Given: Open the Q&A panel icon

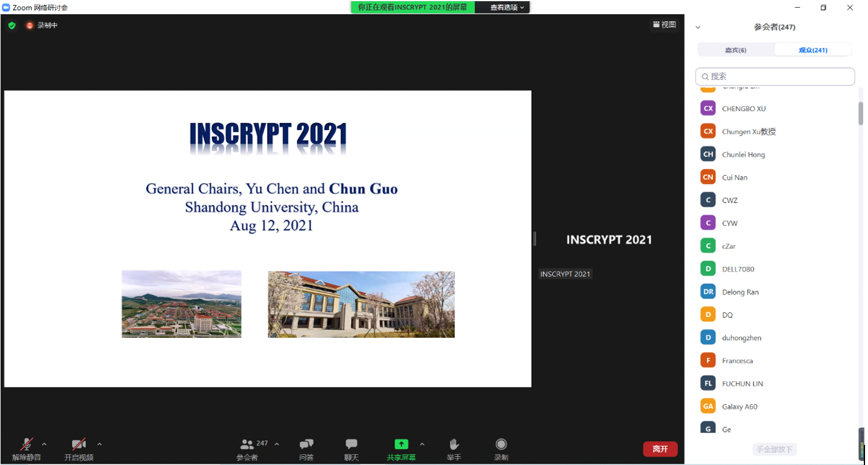Looking at the screenshot, I should pos(306,445).
